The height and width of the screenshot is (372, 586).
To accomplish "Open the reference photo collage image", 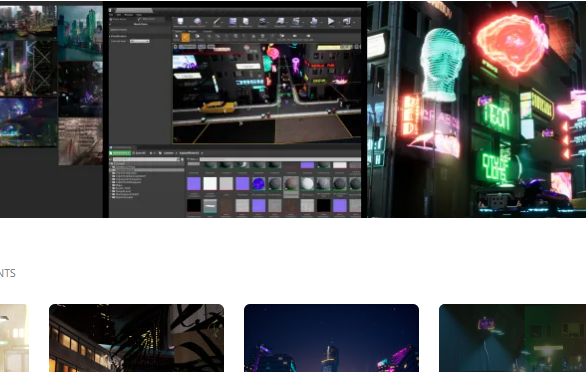I will [x=51, y=109].
